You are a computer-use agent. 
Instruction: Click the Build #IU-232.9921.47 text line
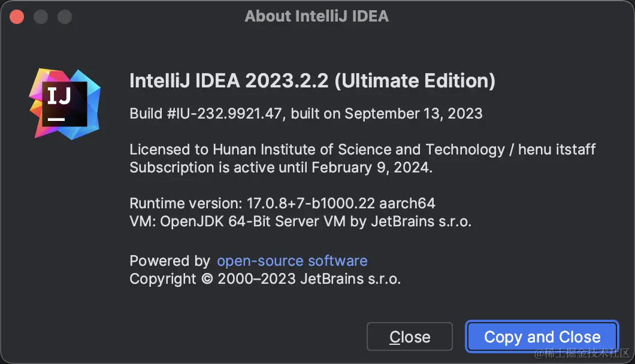point(306,114)
